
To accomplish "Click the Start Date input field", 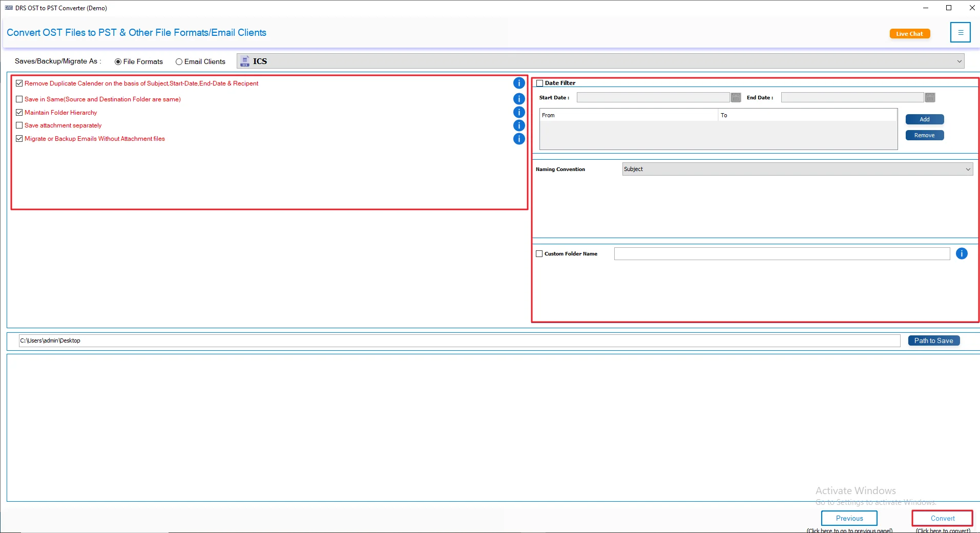I will tap(653, 97).
